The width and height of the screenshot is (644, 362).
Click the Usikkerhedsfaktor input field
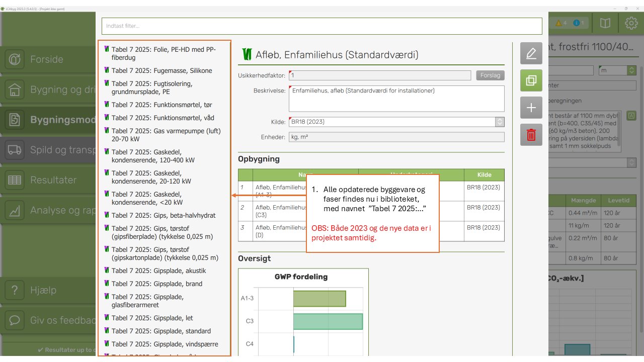380,75
